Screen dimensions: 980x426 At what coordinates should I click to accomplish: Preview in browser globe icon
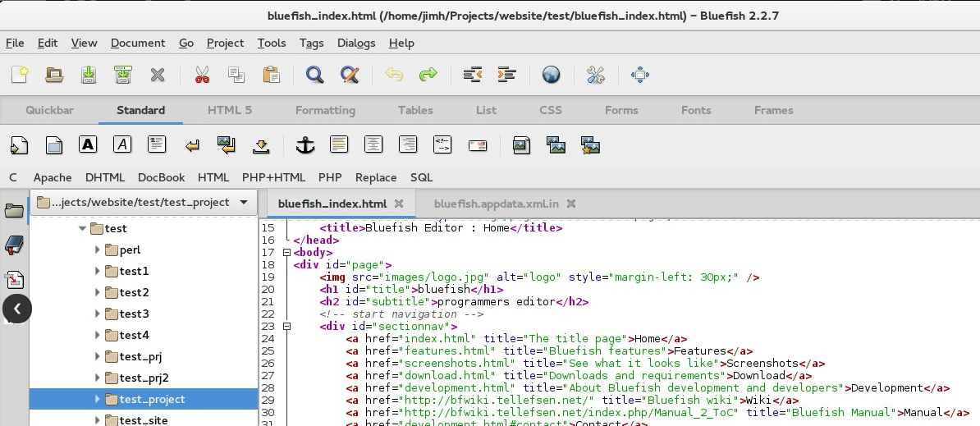[x=552, y=75]
